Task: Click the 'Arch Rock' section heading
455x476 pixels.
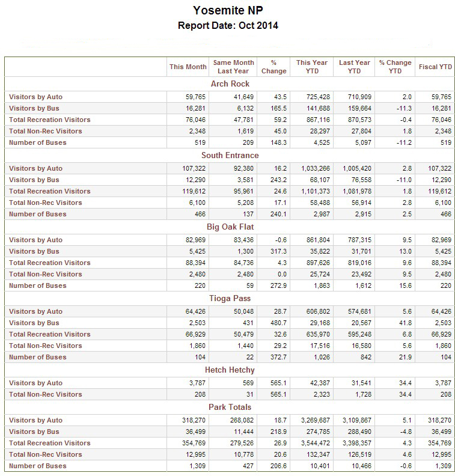Action: pos(230,84)
